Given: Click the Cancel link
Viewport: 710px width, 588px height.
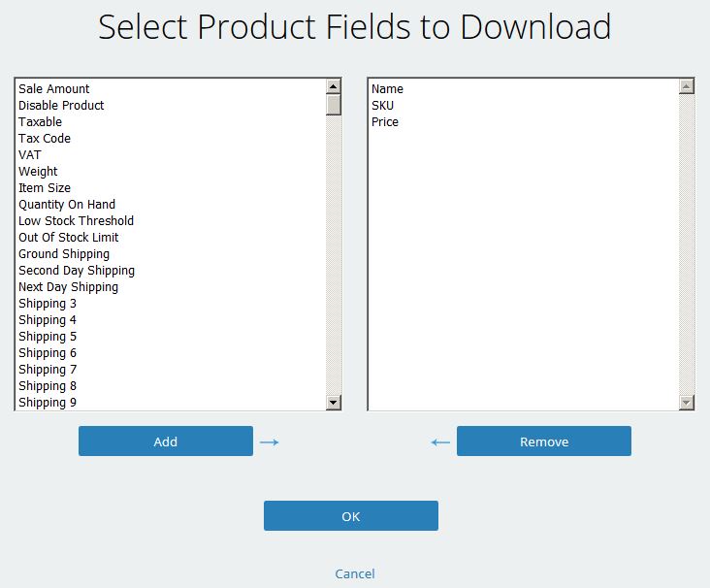Looking at the screenshot, I should (x=355, y=573).
